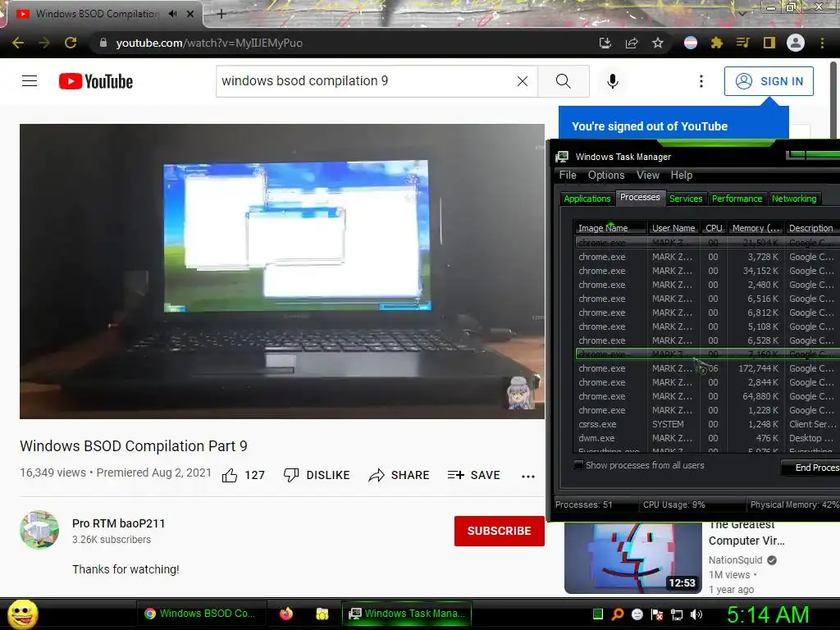Open the Pro RTM baoP211 channel avatar
This screenshot has height=630, width=840.
[39, 530]
